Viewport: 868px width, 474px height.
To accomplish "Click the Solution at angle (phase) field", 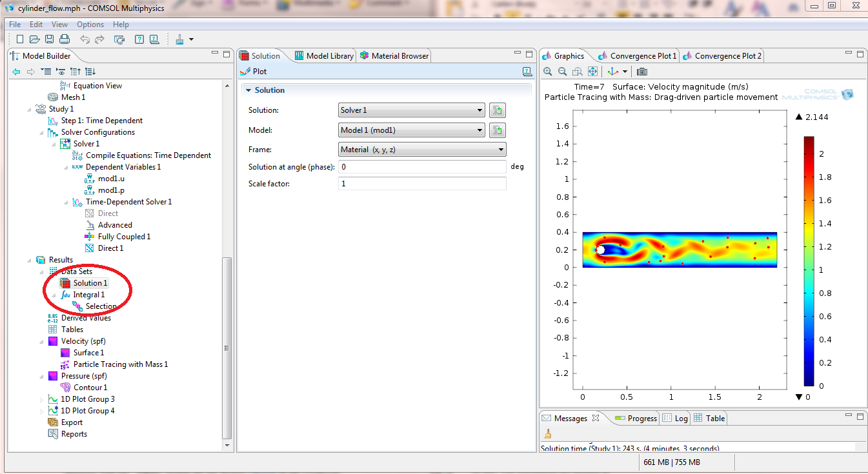I will coord(422,167).
